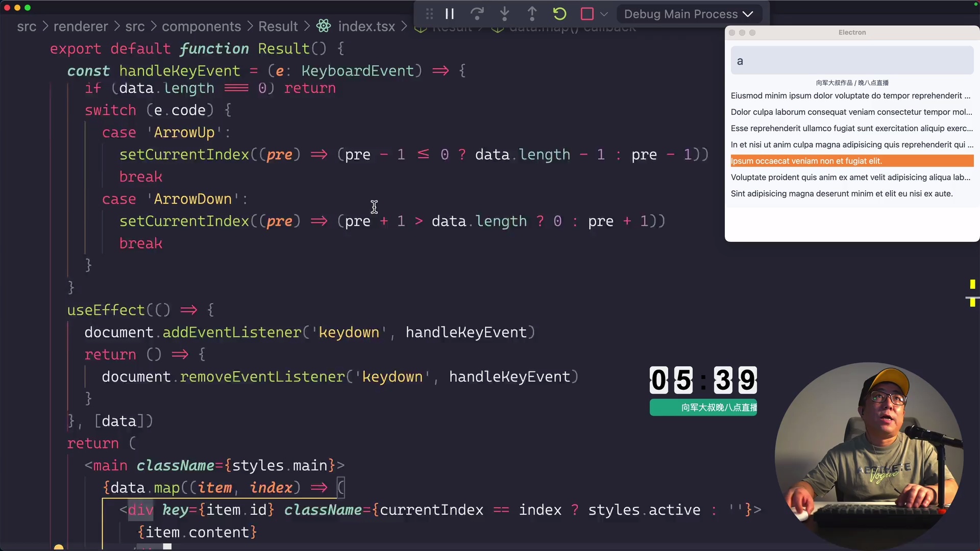Stop debugging with the red square
This screenshot has height=551, width=980.
pyautogui.click(x=587, y=14)
